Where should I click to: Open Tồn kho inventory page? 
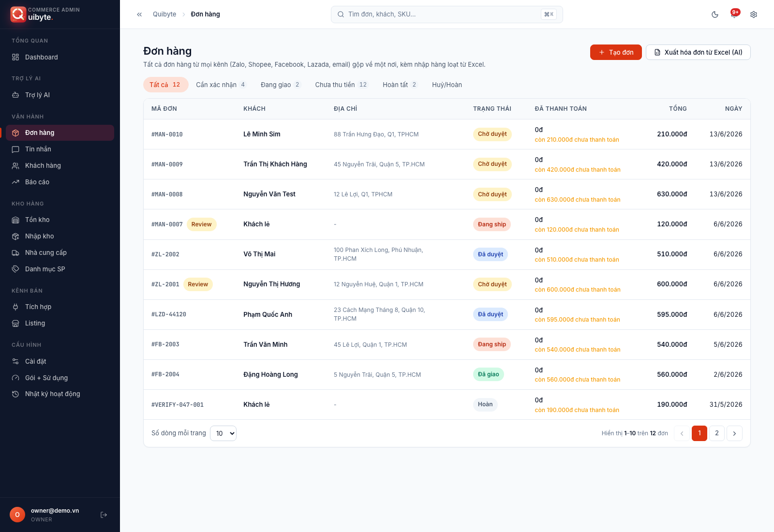[x=60, y=220]
